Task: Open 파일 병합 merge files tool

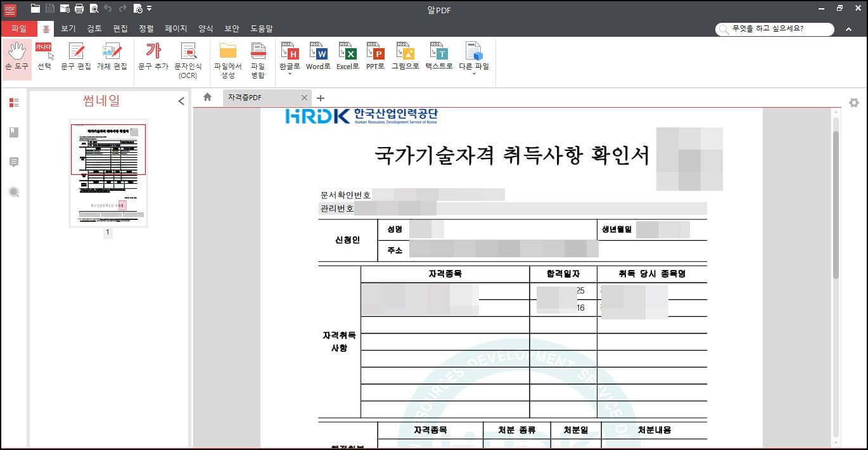Action: coord(258,61)
